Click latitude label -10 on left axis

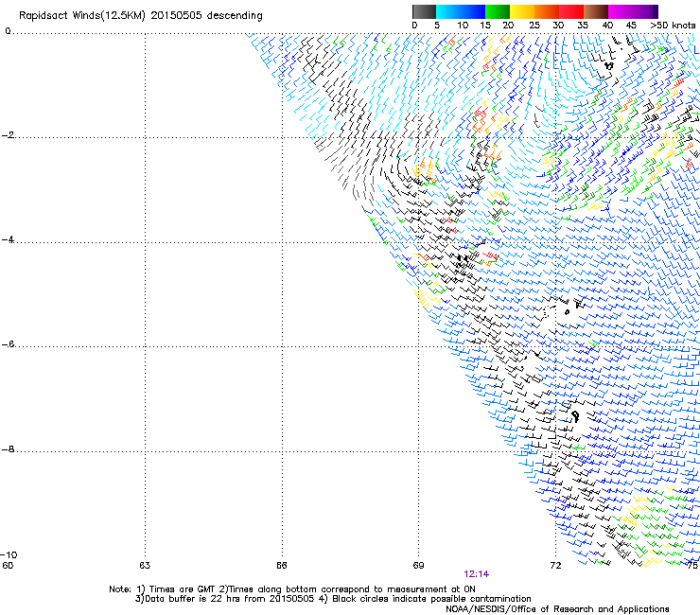[x=9, y=554]
